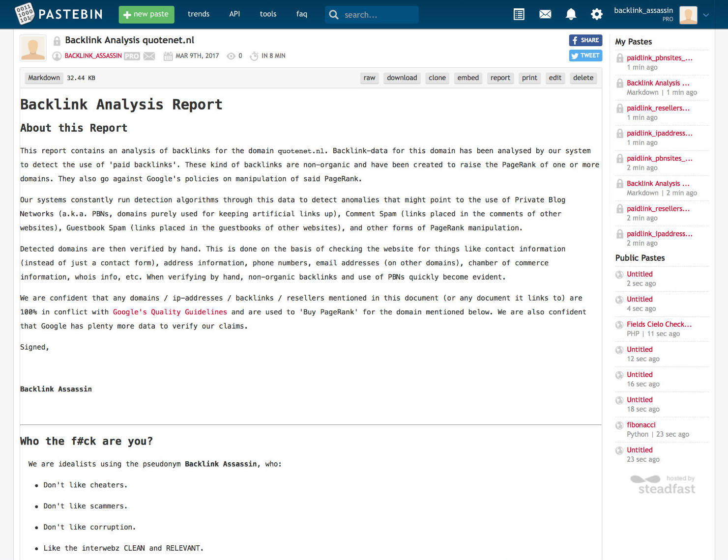Click the paste author avatar thumbnail
Image resolution: width=728 pixels, height=560 pixels.
(x=33, y=48)
